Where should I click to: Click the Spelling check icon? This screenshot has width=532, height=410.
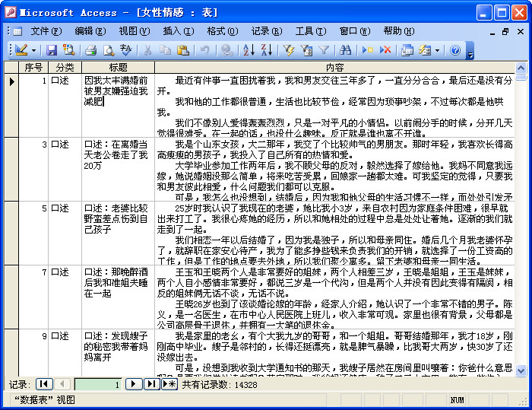pos(126,50)
